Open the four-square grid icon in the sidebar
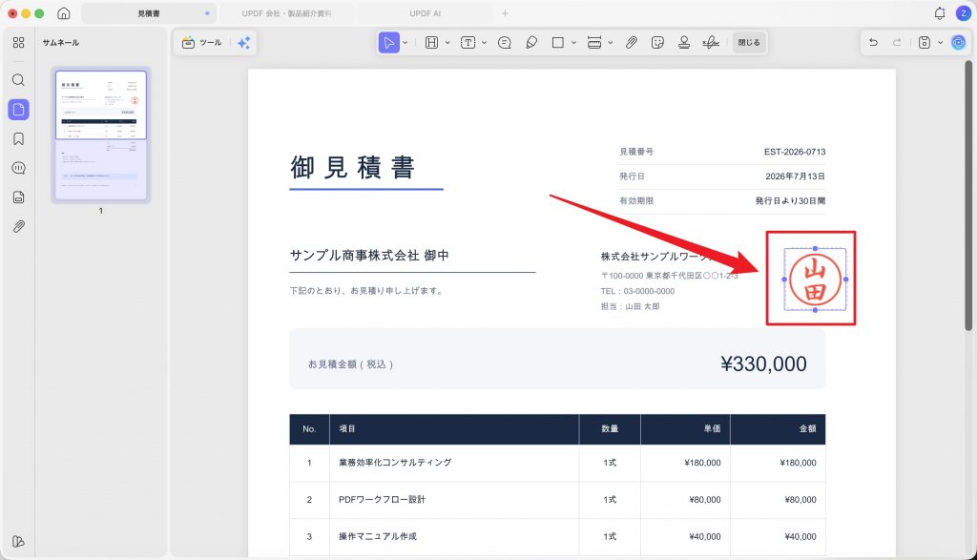Image resolution: width=977 pixels, height=560 pixels. tap(19, 42)
